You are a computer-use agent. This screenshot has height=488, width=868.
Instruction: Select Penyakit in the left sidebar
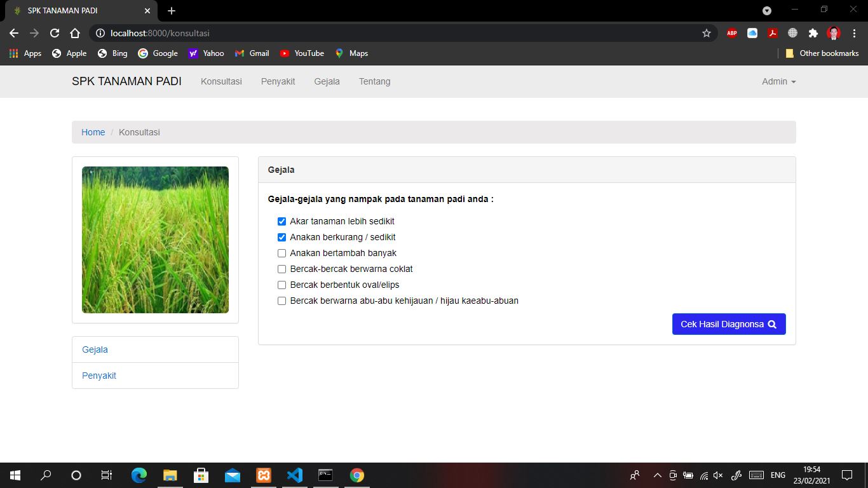[99, 376]
